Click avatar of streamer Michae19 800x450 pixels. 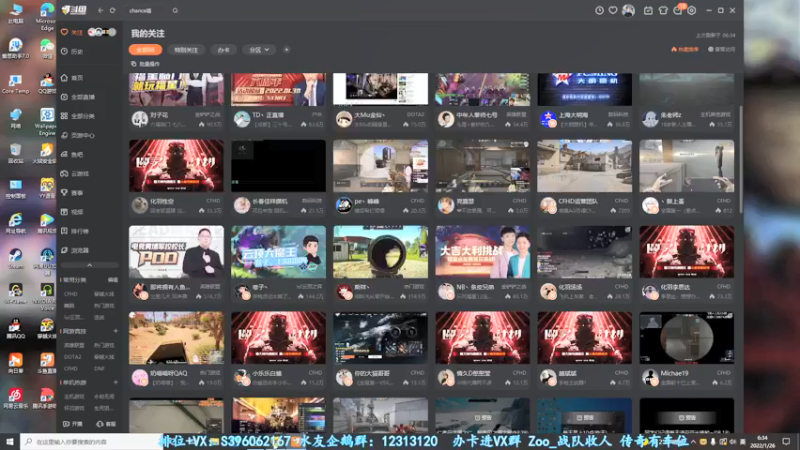pyautogui.click(x=649, y=378)
